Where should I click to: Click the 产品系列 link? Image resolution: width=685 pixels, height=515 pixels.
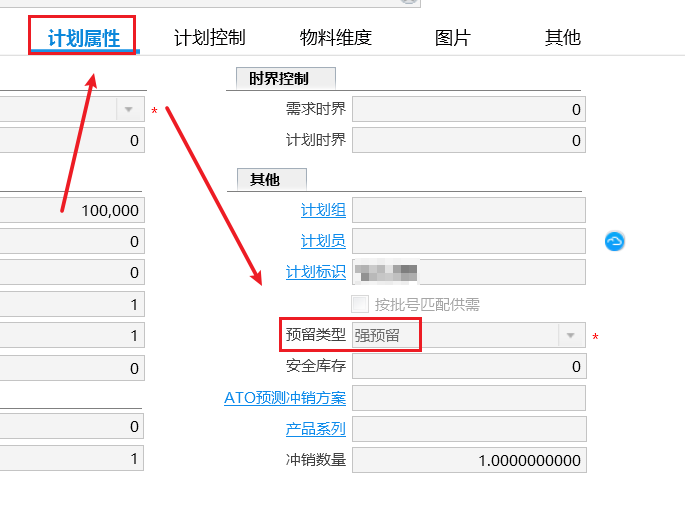316,429
